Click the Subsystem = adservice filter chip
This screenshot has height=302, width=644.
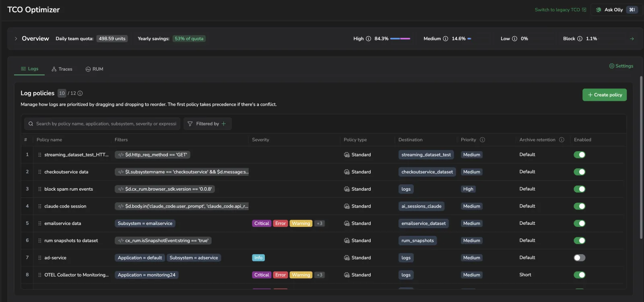(x=194, y=258)
